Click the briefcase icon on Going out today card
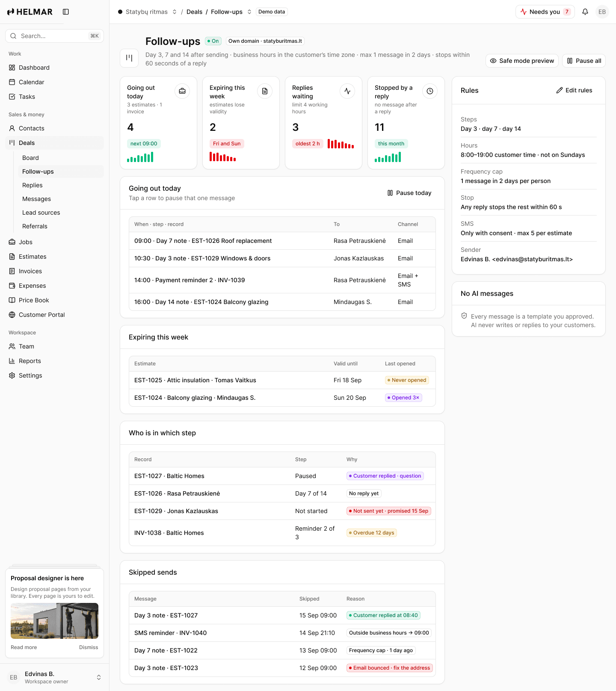 coord(182,91)
